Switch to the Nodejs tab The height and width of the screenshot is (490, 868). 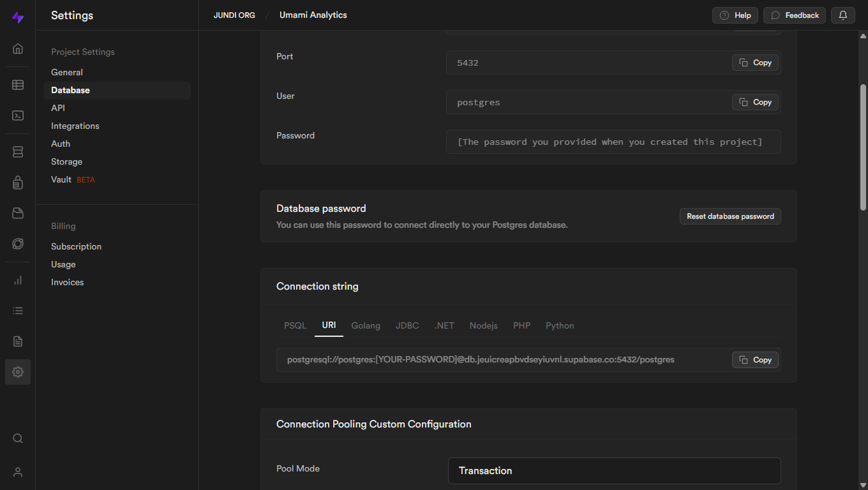(483, 325)
